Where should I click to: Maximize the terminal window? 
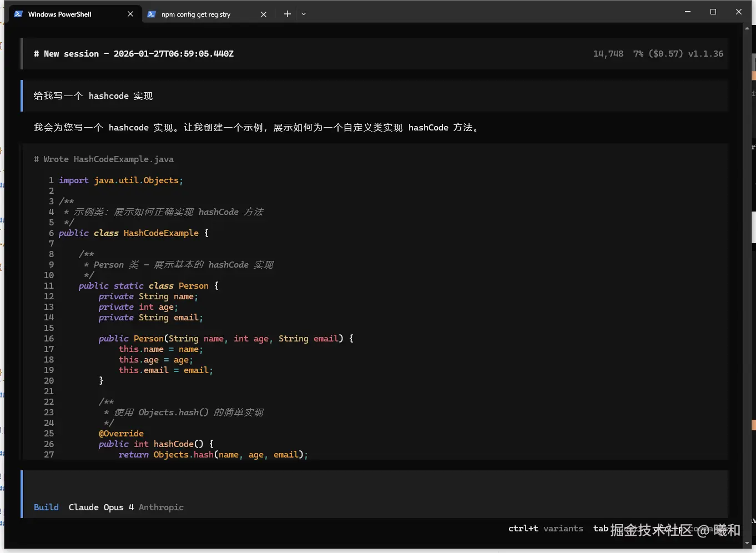(x=713, y=12)
